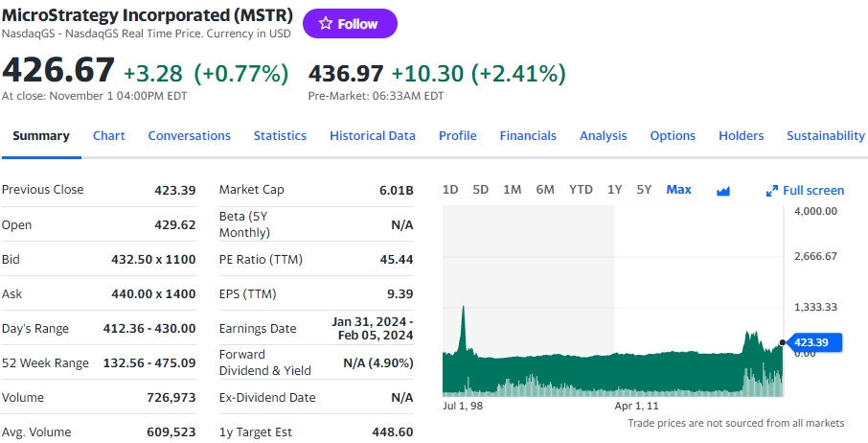Image resolution: width=868 pixels, height=443 pixels.
Task: Go to the Historical Data tab
Action: (373, 136)
